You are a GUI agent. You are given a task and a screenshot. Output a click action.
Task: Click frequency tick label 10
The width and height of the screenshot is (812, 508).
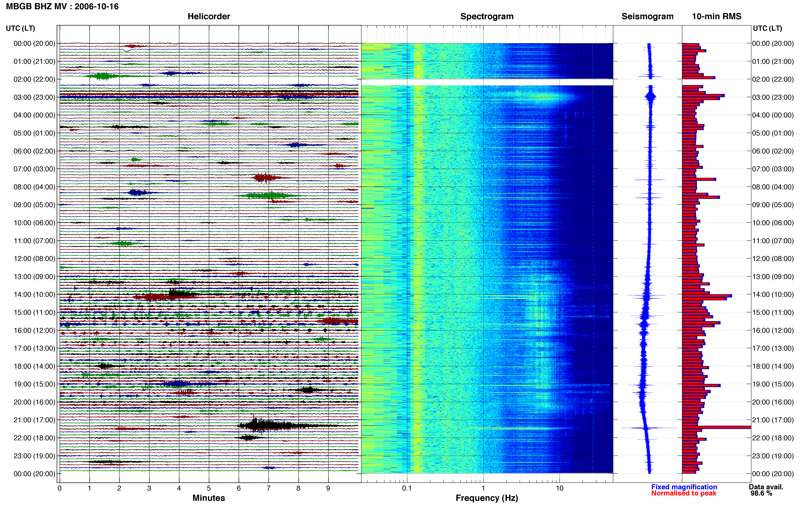pos(559,488)
